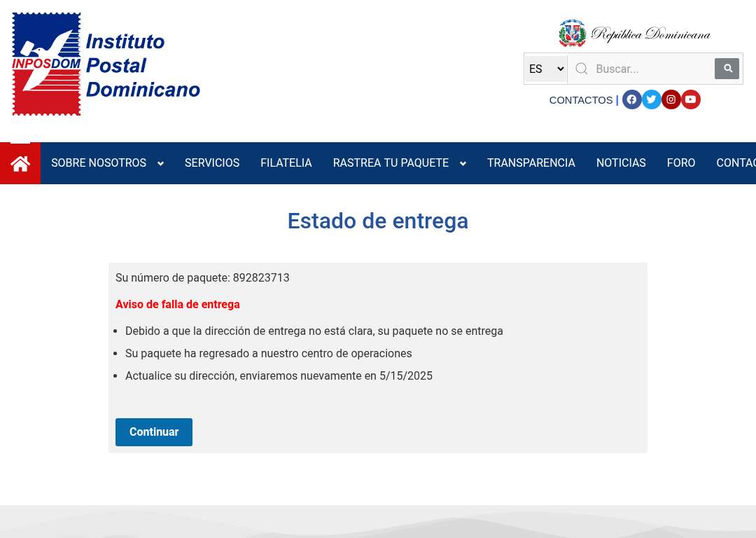Click the Estado de entrega heading
756x538 pixels.
pos(378,221)
